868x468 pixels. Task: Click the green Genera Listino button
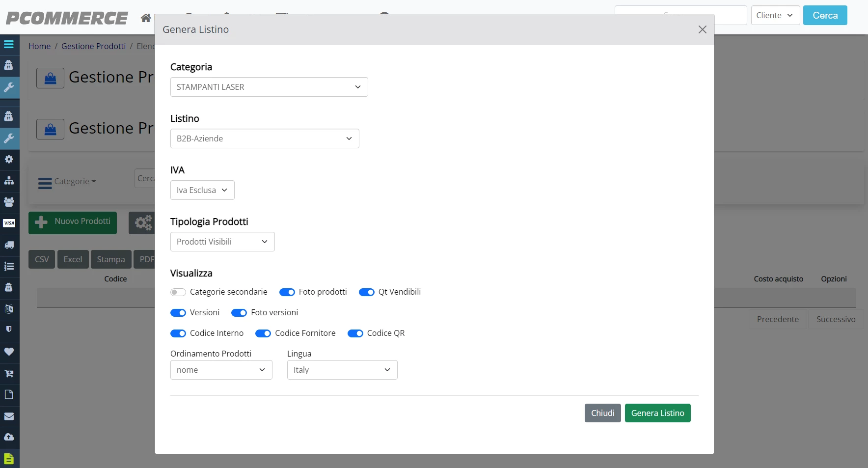tap(658, 413)
